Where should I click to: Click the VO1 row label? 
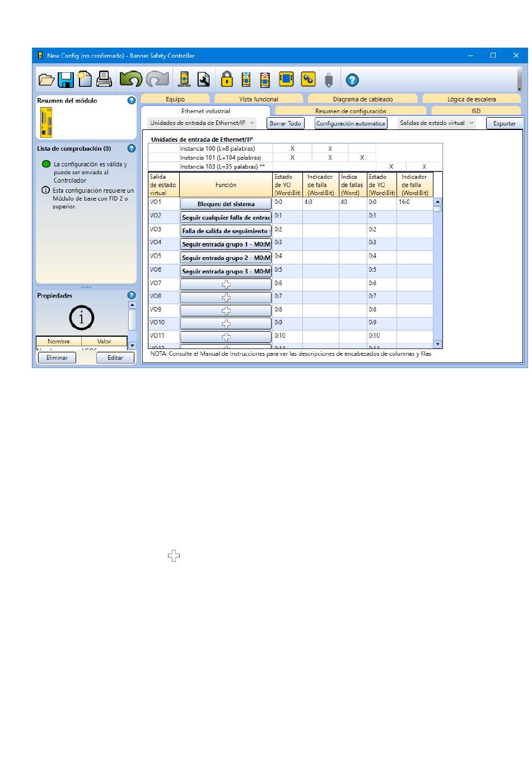(156, 202)
